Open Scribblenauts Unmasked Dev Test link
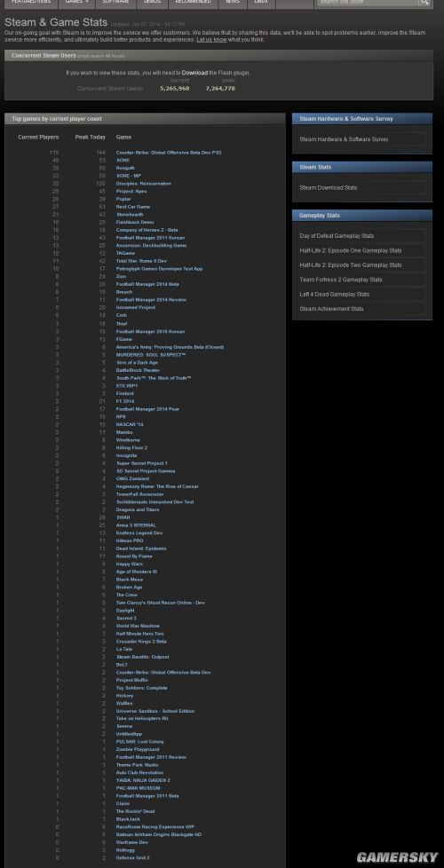Screen dimensions: 444x868 point(155,502)
